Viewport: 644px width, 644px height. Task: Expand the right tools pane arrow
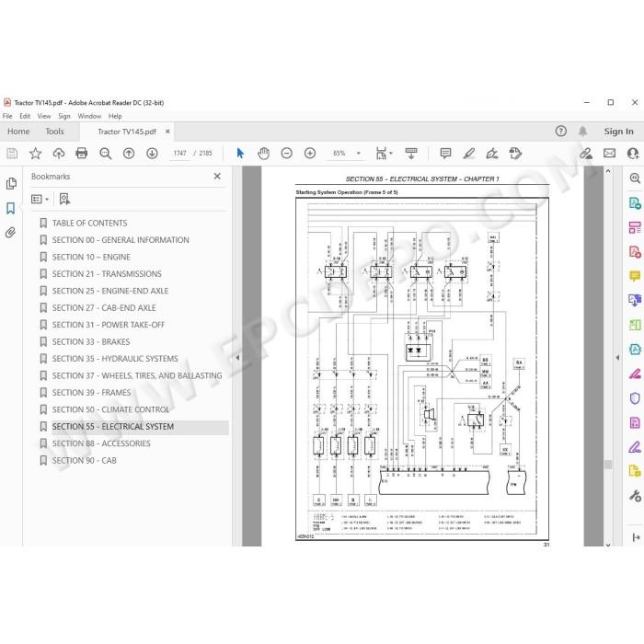pos(617,358)
